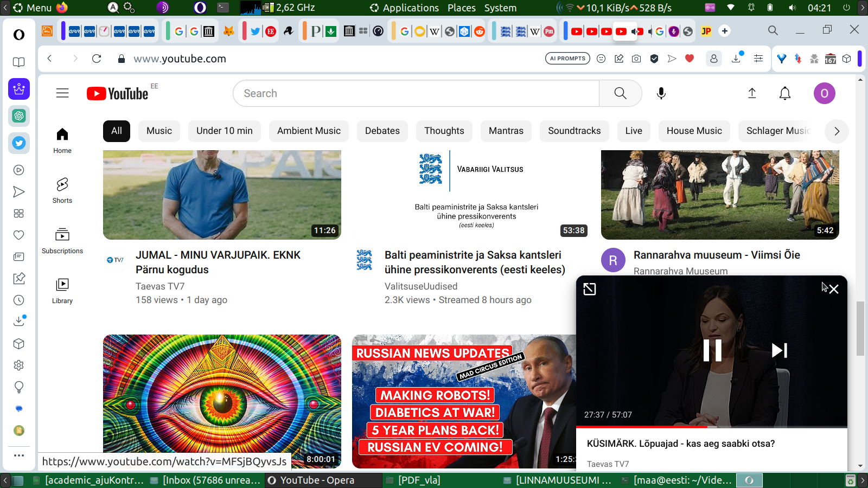Click the search magnifier button
The image size is (868, 488).
pos(620,93)
